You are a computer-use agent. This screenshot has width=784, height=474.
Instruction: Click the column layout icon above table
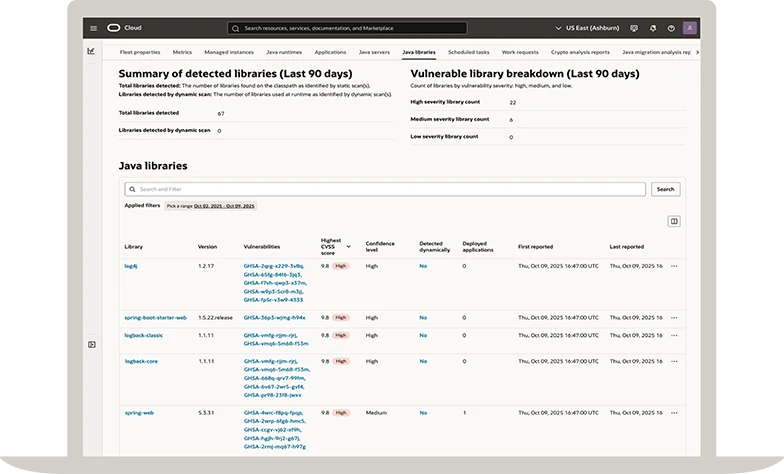(674, 221)
